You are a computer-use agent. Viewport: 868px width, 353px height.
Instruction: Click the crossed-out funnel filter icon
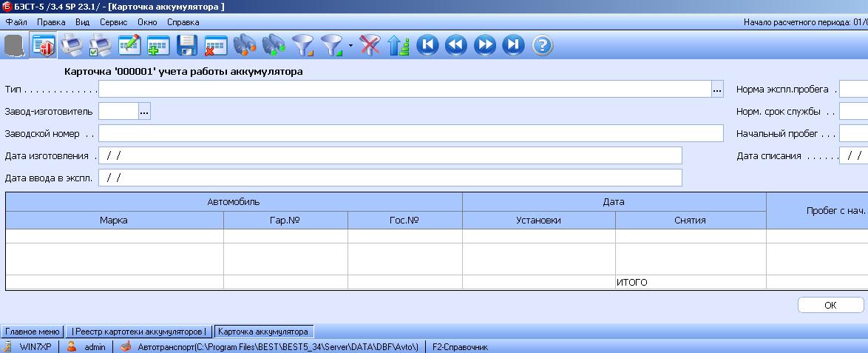point(370,46)
